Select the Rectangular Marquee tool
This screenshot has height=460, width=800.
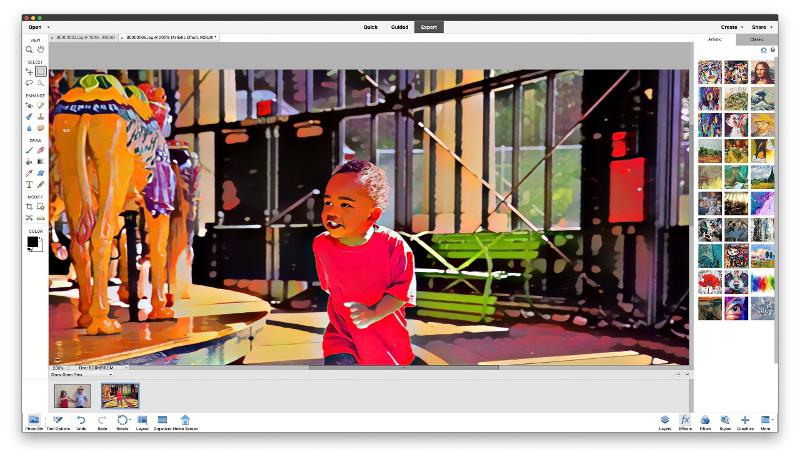pyautogui.click(x=40, y=72)
